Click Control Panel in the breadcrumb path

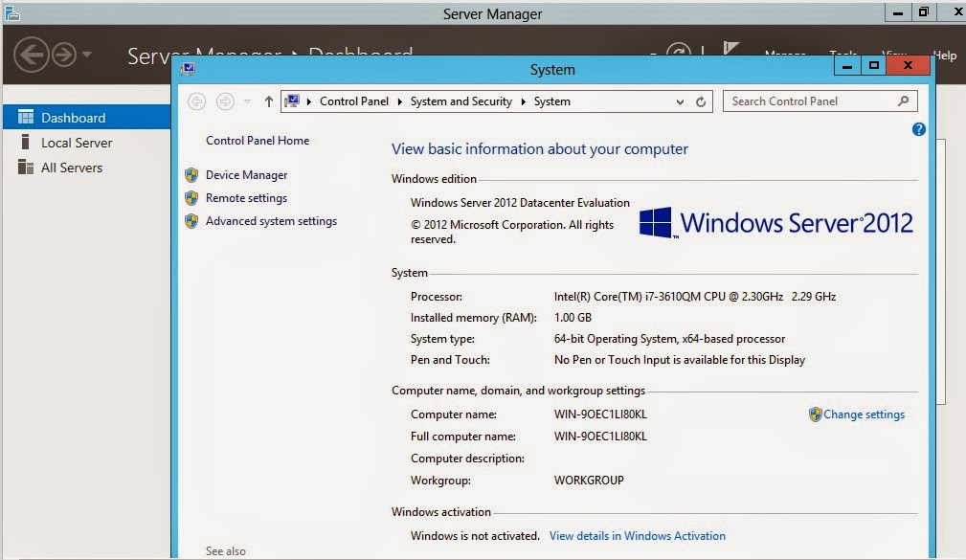353,101
